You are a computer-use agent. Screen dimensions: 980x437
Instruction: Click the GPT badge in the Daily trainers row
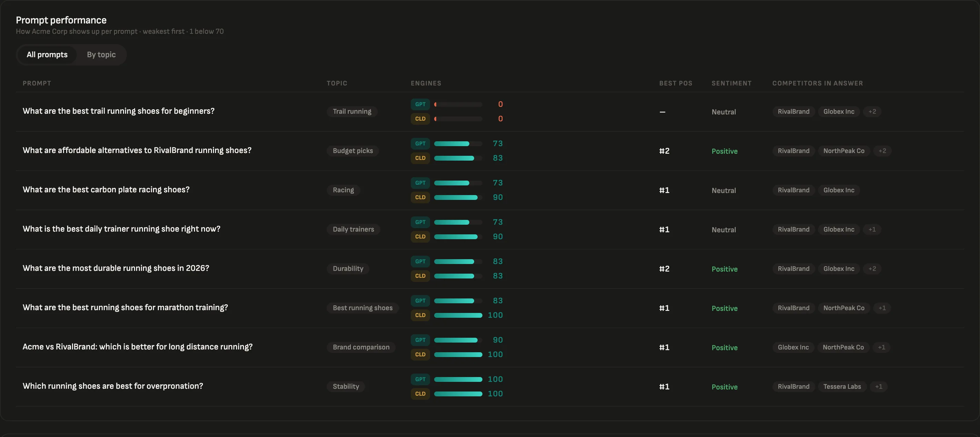coord(420,222)
